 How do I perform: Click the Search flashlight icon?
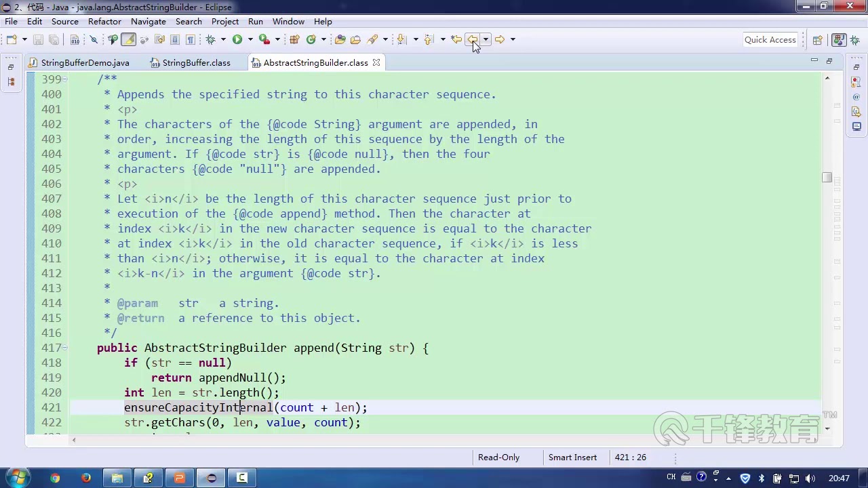[x=372, y=39]
